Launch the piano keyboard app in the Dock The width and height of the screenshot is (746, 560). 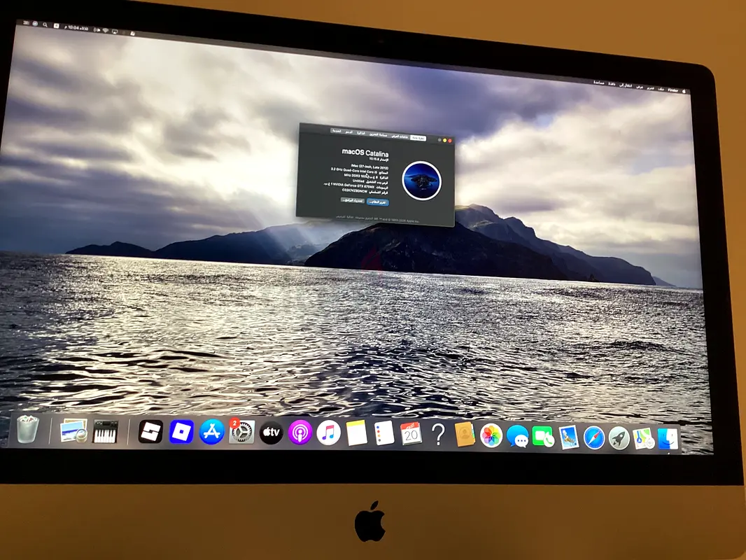coord(105,431)
